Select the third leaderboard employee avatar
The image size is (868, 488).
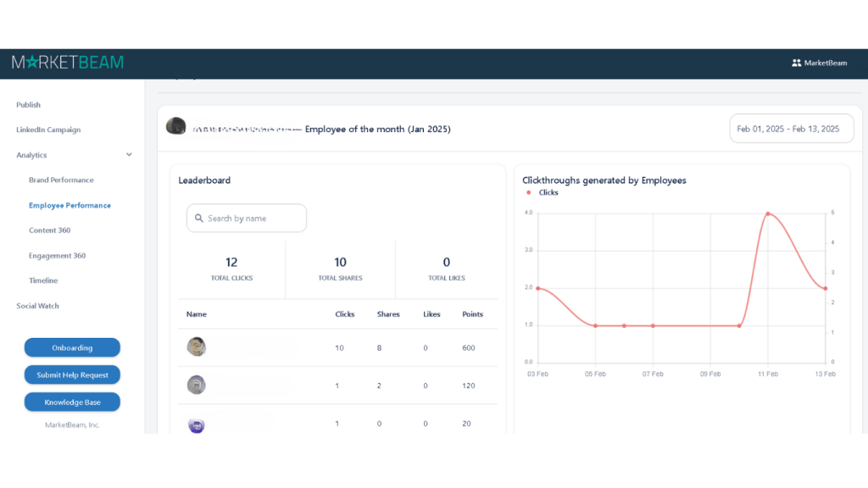[x=197, y=424]
